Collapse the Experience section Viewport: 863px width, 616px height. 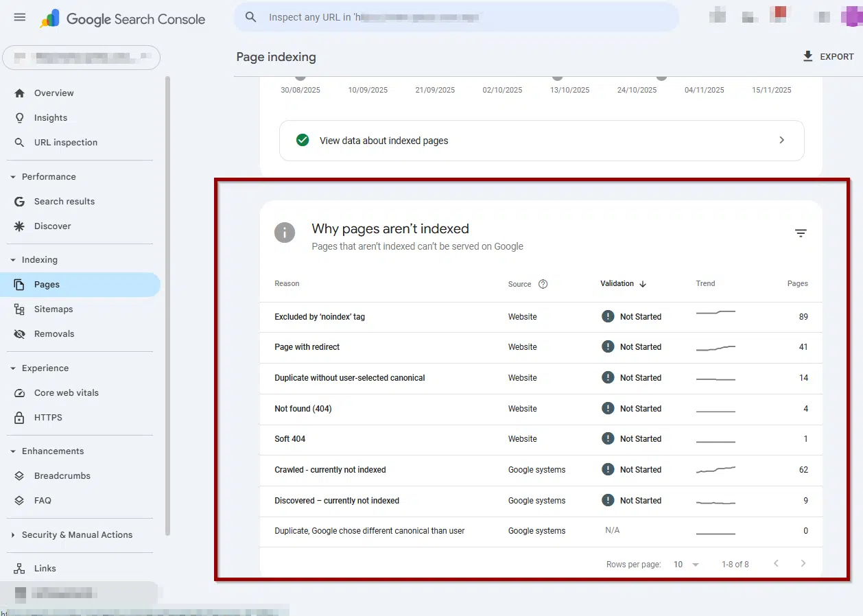click(x=12, y=368)
